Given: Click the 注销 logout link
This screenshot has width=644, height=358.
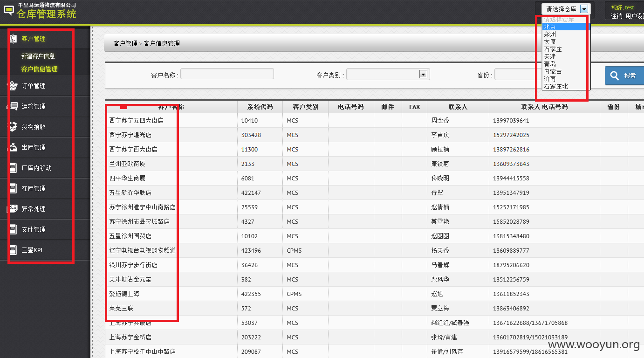Looking at the screenshot, I should pyautogui.click(x=617, y=16).
